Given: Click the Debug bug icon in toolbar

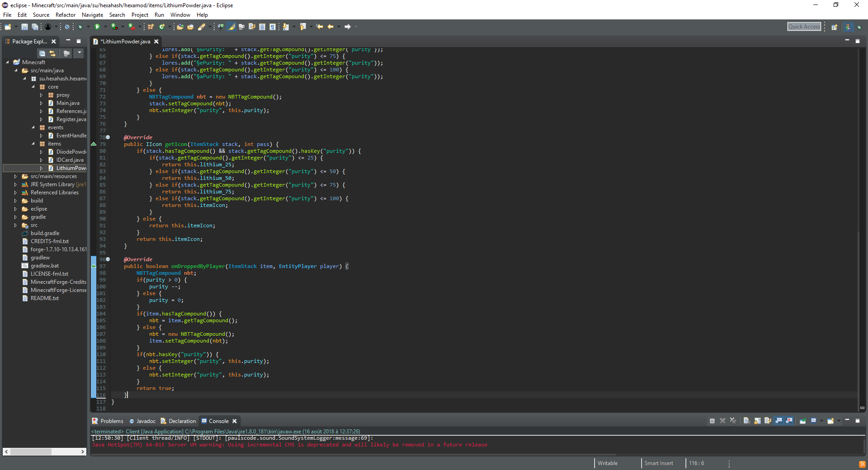Looking at the screenshot, I should pyautogui.click(x=80, y=27).
